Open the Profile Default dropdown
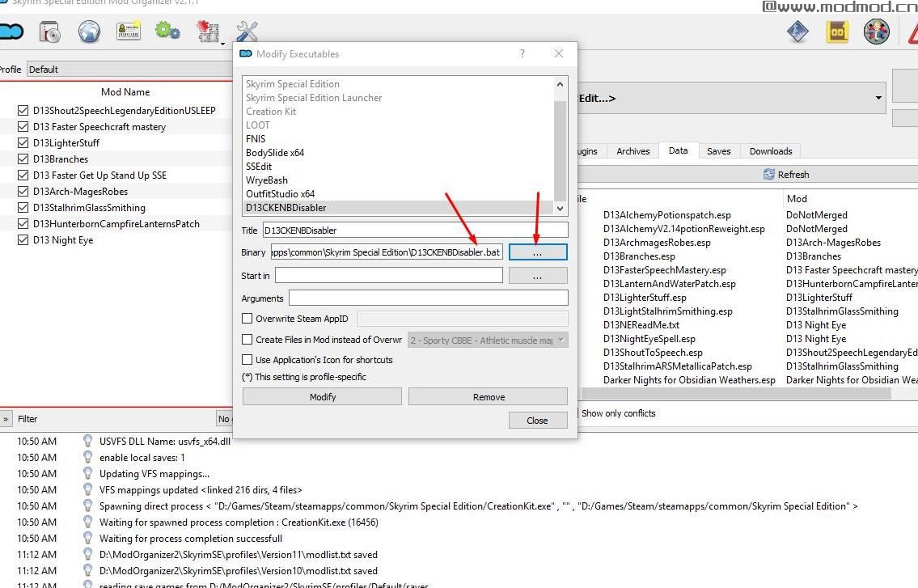The height and width of the screenshot is (588, 918). point(130,69)
